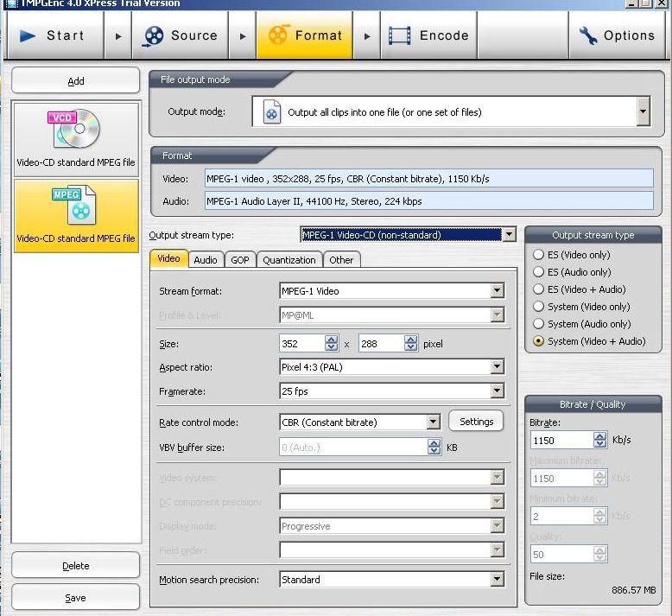
Task: Go to the Start step
Action: point(56,35)
